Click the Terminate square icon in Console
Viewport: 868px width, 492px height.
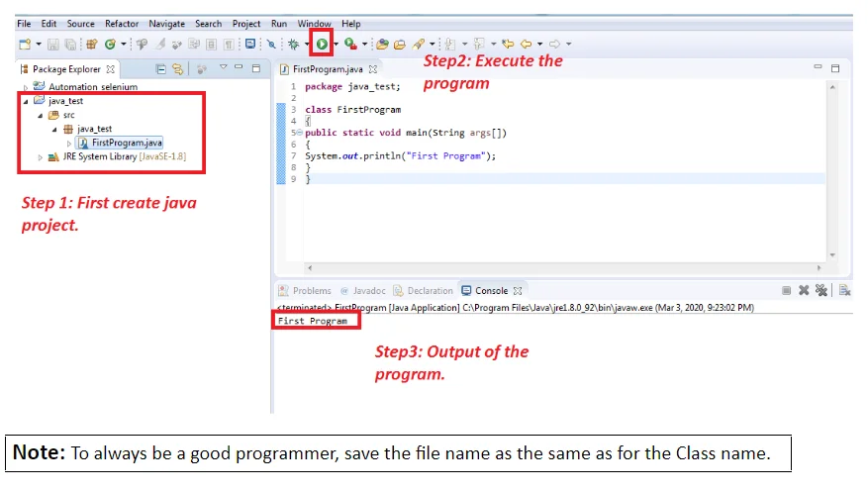[786, 291]
